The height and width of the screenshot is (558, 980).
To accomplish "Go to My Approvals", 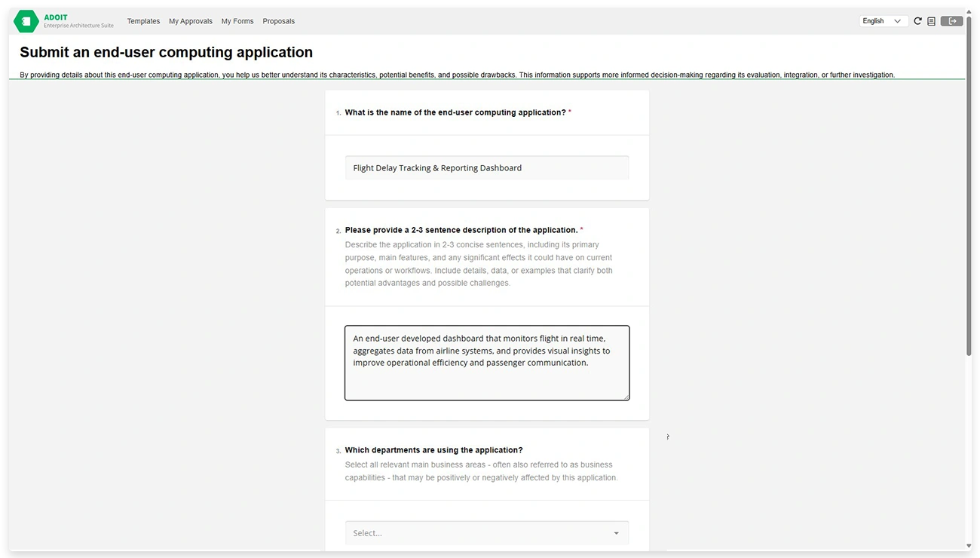I will [x=190, y=21].
